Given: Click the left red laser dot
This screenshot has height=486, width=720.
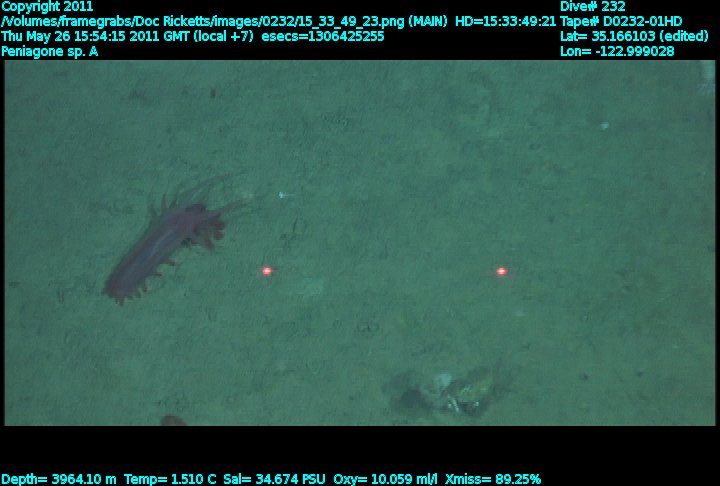Looking at the screenshot, I should [x=267, y=271].
